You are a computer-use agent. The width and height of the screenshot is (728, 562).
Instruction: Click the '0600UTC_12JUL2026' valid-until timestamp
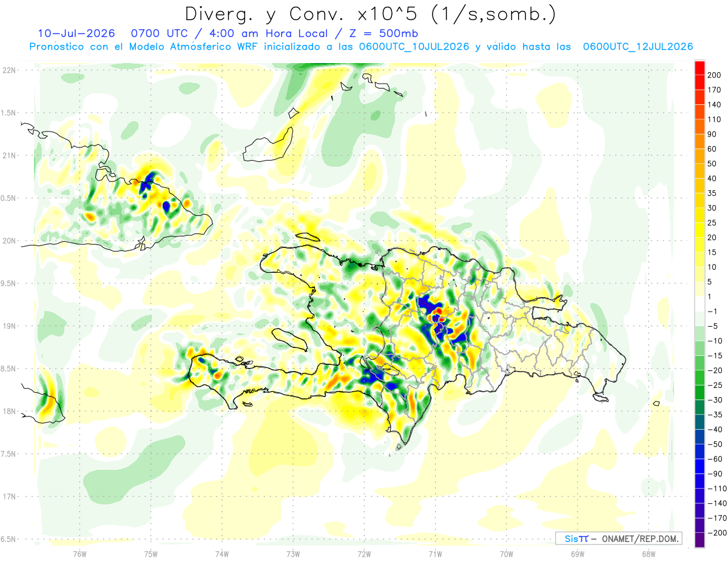(x=638, y=47)
